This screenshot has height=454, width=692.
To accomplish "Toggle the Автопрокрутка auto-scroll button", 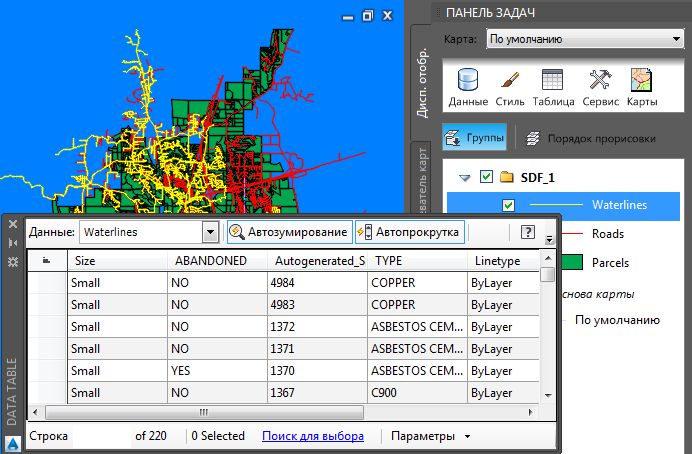I will coord(409,232).
